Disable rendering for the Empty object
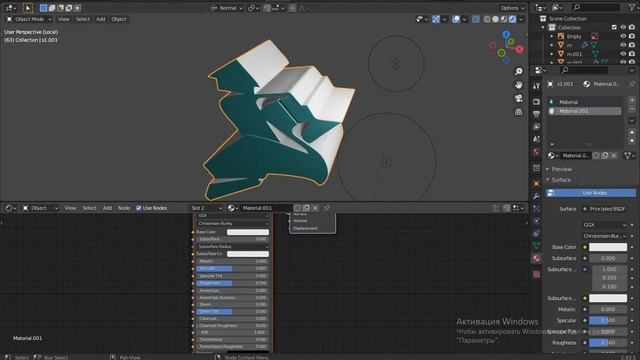Image resolution: width=640 pixels, height=360 pixels. pos(632,36)
